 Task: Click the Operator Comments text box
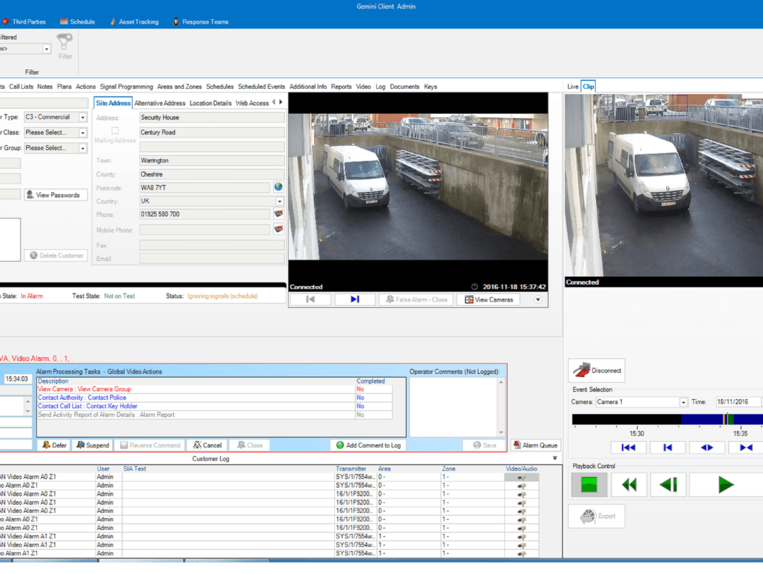pyautogui.click(x=454, y=407)
